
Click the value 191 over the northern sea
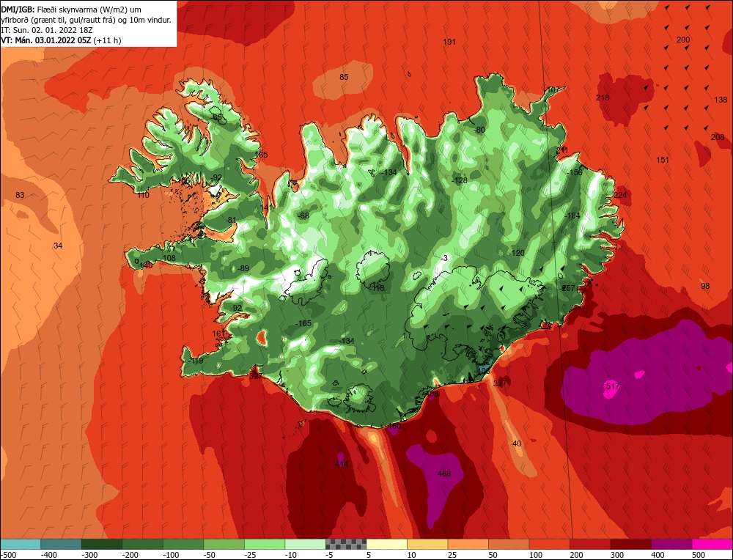[449, 42]
